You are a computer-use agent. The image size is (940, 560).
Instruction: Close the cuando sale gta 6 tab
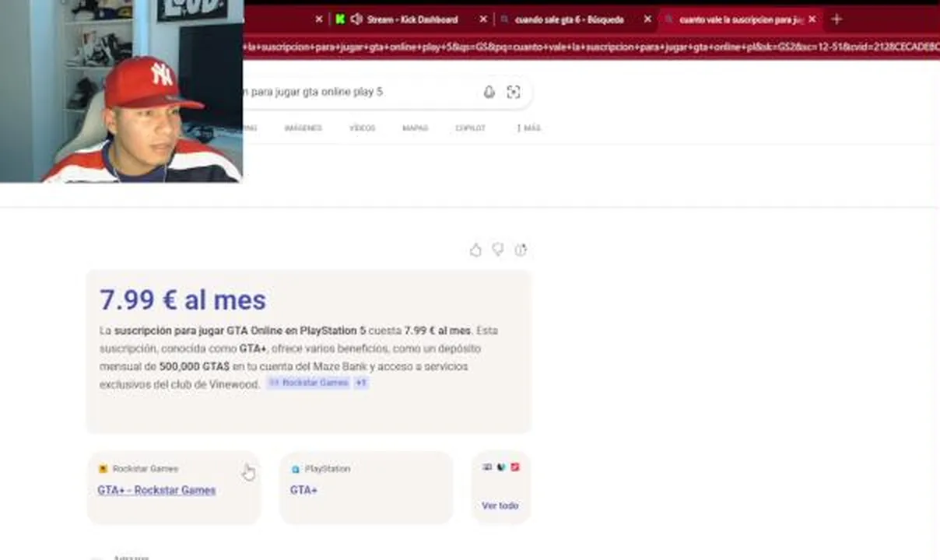(x=647, y=19)
